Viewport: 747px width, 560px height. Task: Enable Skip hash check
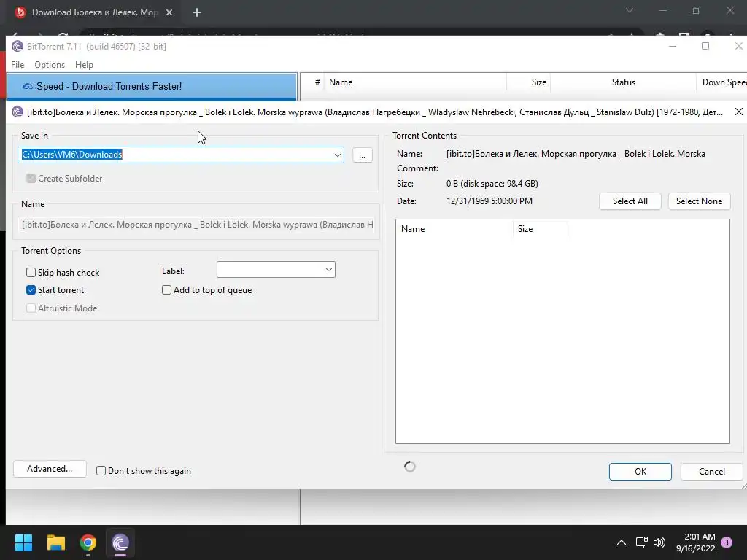tap(31, 273)
